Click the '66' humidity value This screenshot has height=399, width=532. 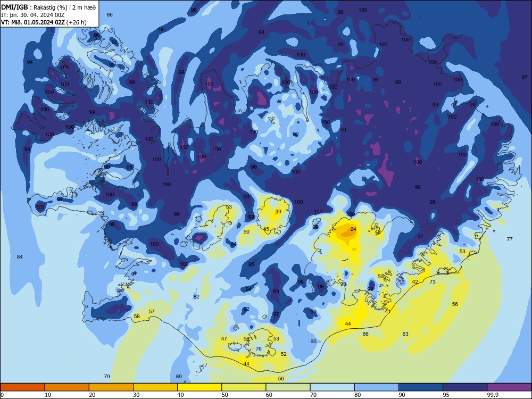365,334
